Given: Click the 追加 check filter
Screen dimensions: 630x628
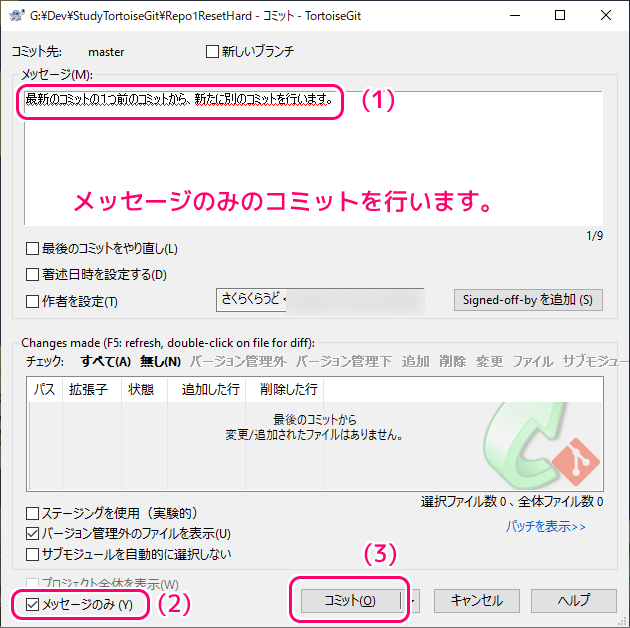Looking at the screenshot, I should 415,361.
